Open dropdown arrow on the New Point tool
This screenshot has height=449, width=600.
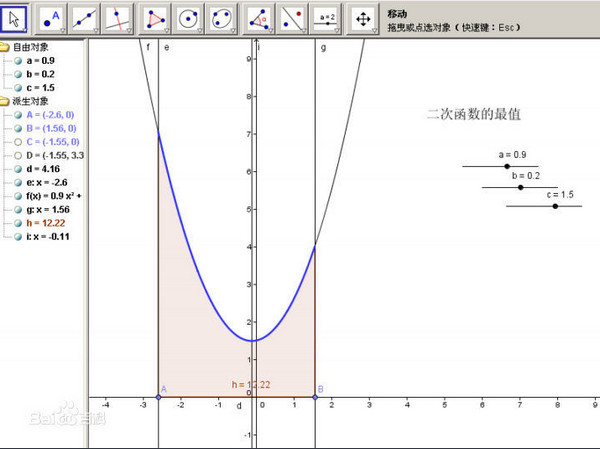(x=63, y=30)
